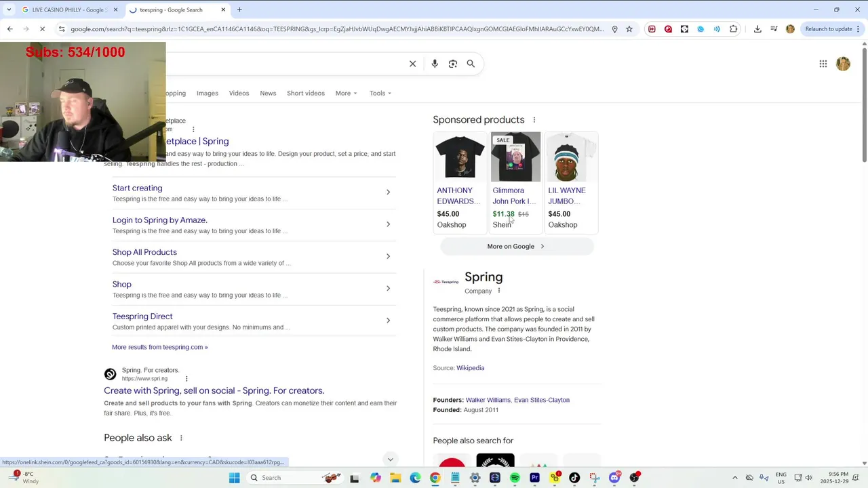Viewport: 868px width, 488px height.
Task: Open File Explorer from taskbar
Action: [395, 478]
